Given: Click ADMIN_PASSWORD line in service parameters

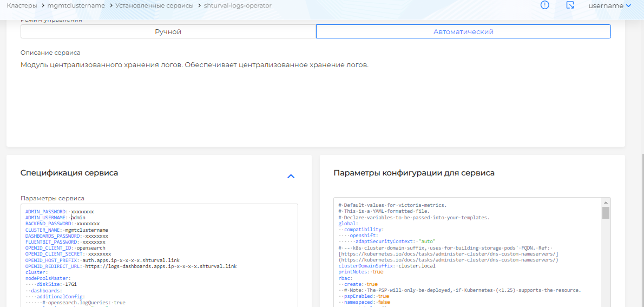Looking at the screenshot, I should pos(60,211).
